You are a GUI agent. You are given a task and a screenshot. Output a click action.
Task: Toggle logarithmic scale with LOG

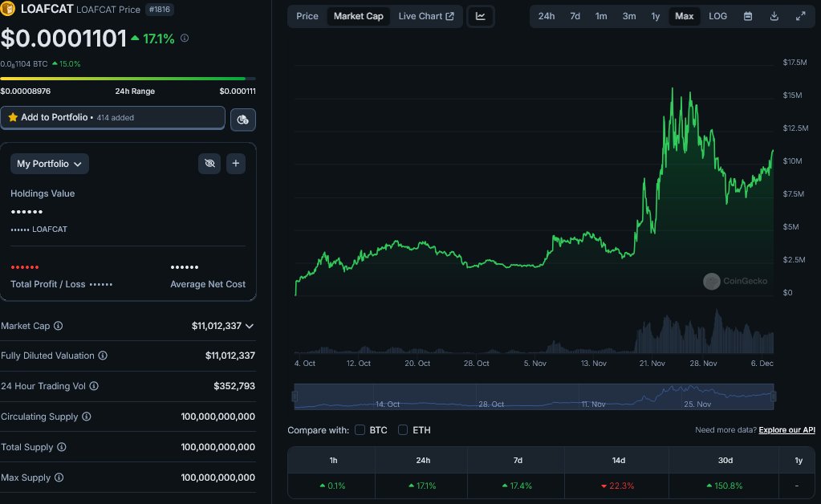click(717, 15)
